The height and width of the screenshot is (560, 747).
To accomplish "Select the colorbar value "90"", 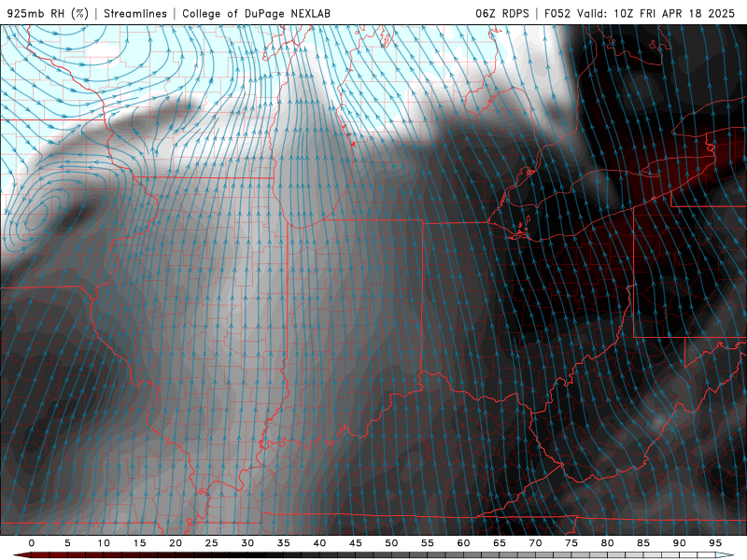I will pos(679,543).
